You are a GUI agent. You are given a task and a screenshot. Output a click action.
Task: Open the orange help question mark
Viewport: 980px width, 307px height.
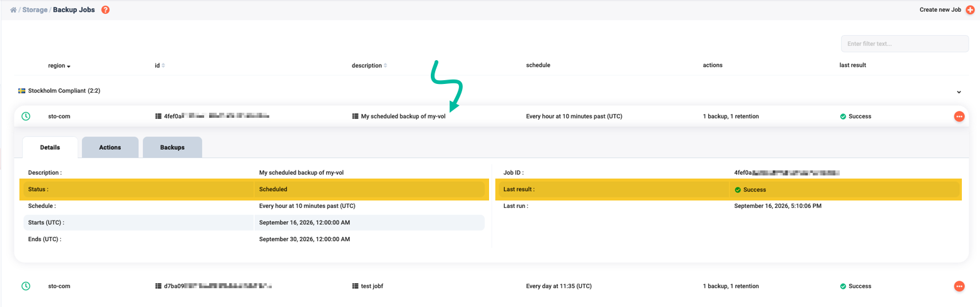pyautogui.click(x=105, y=10)
